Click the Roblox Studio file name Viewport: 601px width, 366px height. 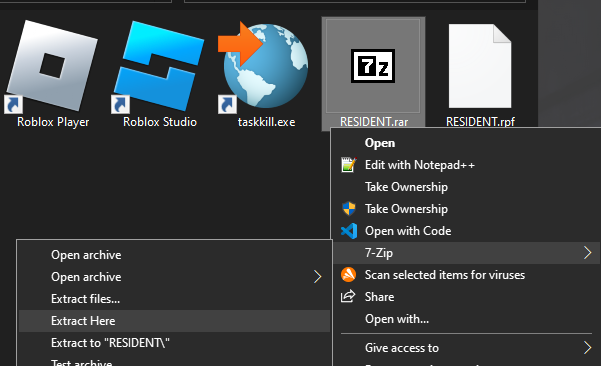pos(160,122)
